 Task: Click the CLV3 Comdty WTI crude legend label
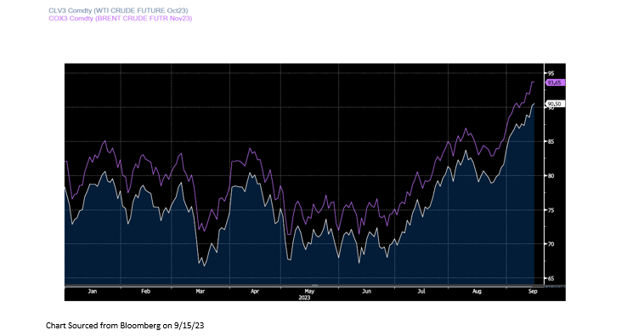[118, 10]
